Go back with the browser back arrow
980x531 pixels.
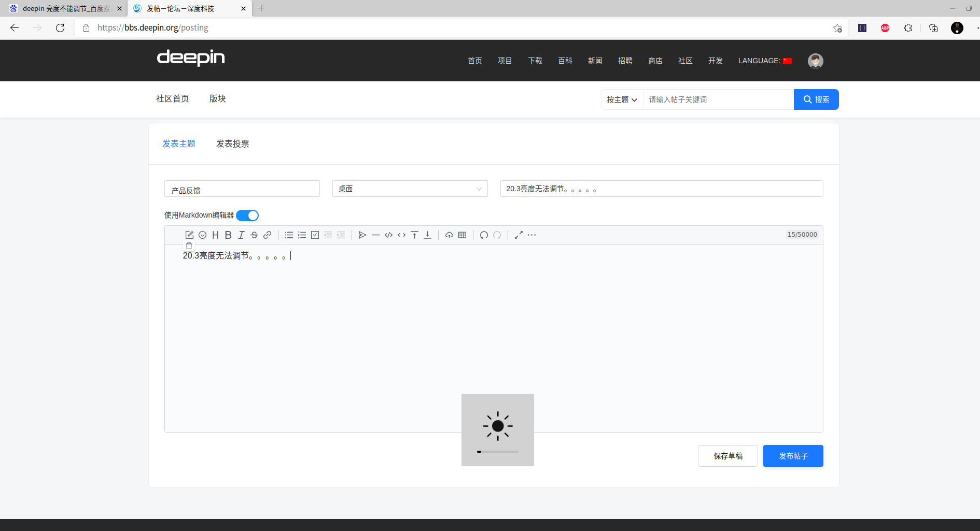[15, 28]
